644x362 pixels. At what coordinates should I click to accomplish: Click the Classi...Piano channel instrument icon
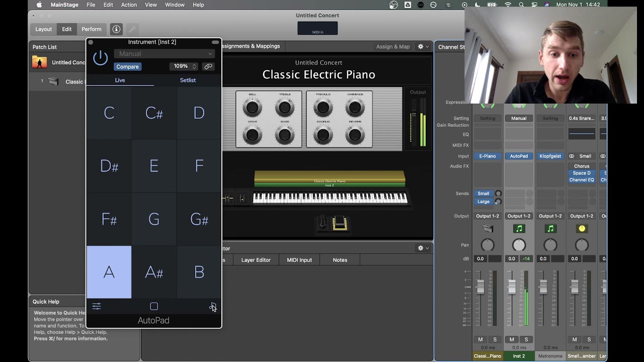(488, 229)
